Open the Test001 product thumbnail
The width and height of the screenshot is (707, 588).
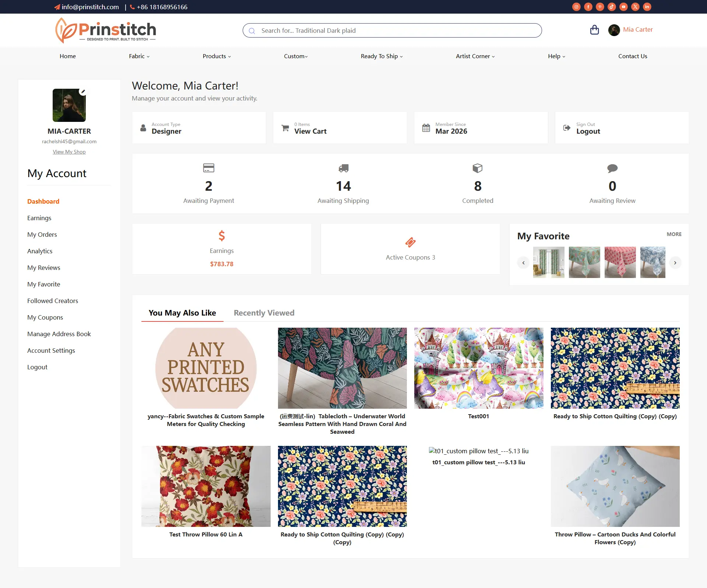coord(479,368)
